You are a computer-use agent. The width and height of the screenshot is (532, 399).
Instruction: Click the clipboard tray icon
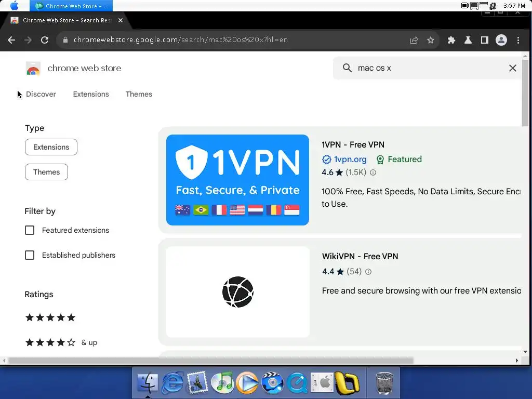tap(493, 6)
